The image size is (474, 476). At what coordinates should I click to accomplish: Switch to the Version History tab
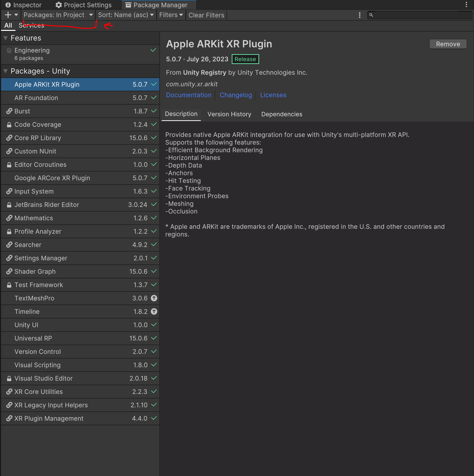click(x=229, y=114)
